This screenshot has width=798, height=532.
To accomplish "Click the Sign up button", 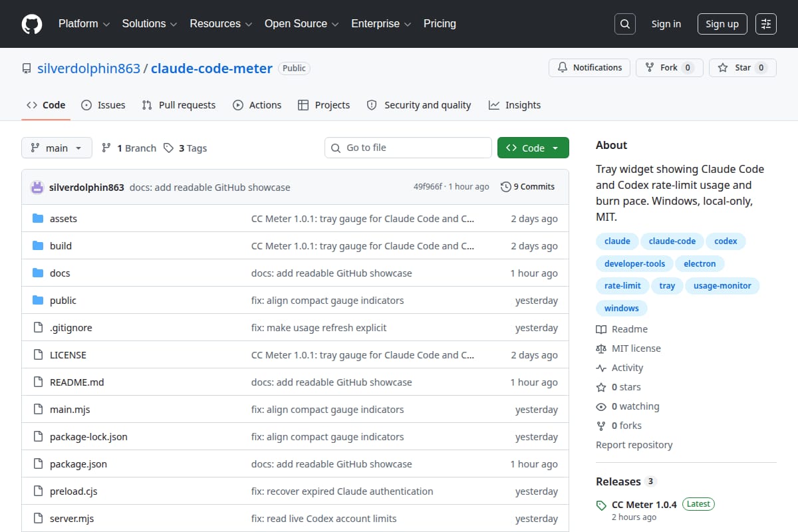I will pyautogui.click(x=722, y=24).
